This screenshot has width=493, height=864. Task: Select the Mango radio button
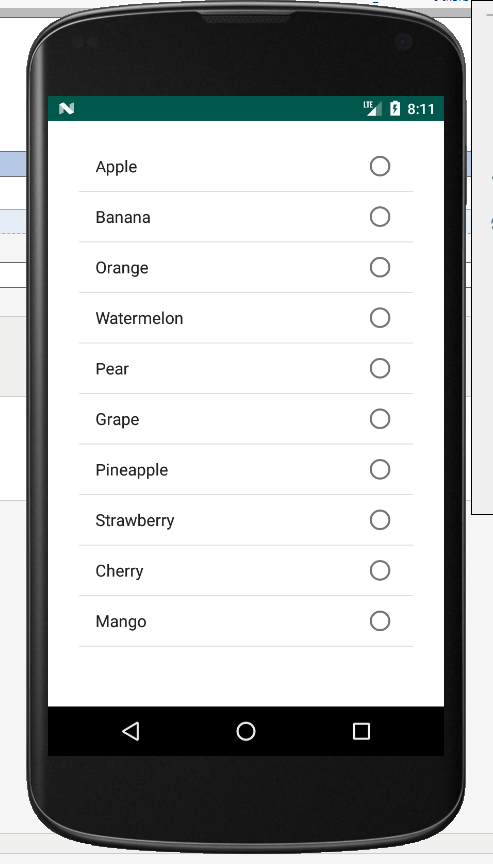click(x=380, y=621)
